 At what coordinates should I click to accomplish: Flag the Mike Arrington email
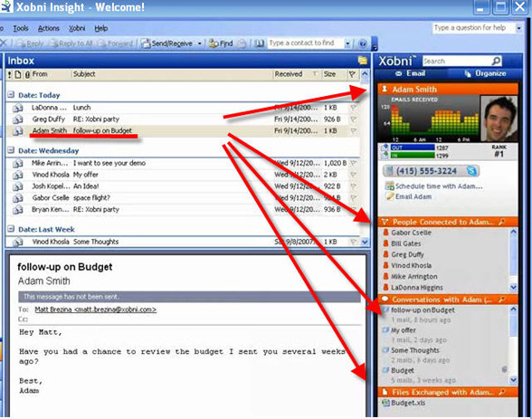[353, 163]
